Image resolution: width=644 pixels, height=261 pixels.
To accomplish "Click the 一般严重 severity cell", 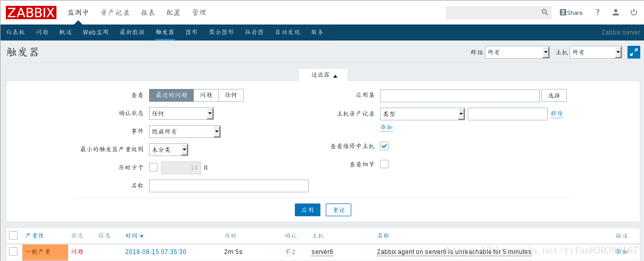I will click(45, 252).
